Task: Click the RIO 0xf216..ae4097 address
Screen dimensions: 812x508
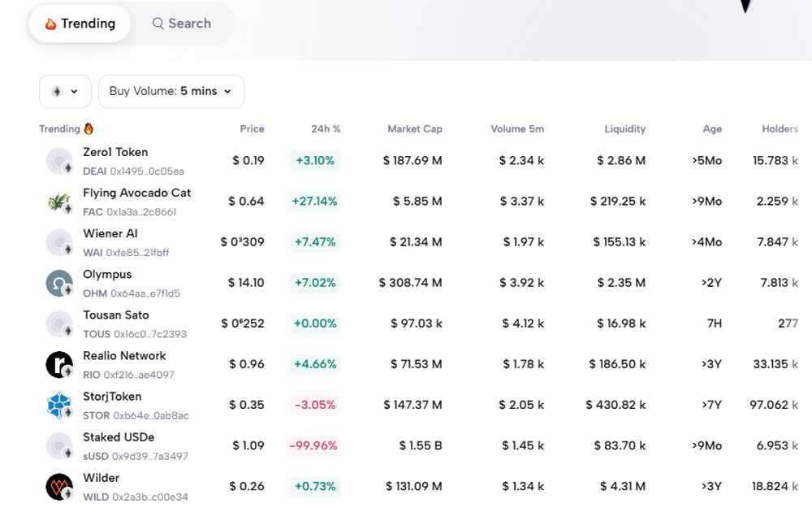Action: pos(128,375)
